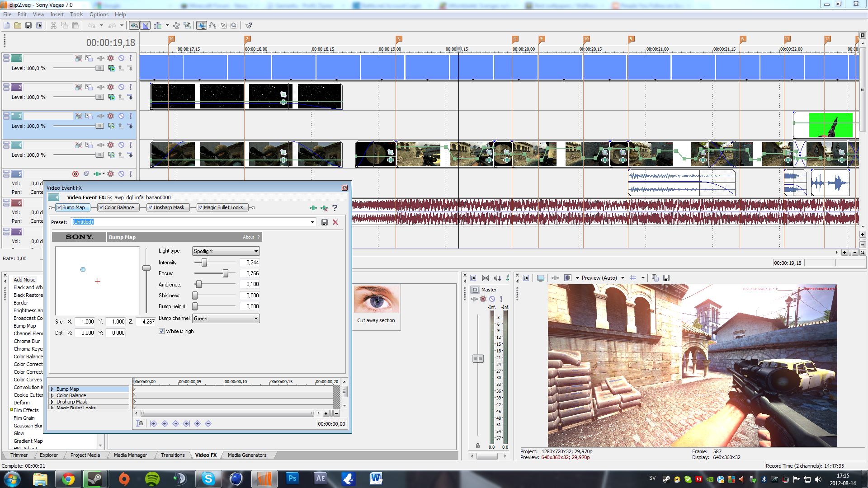Open the Bump channel dropdown
Screen dimensions: 868x488
point(256,319)
